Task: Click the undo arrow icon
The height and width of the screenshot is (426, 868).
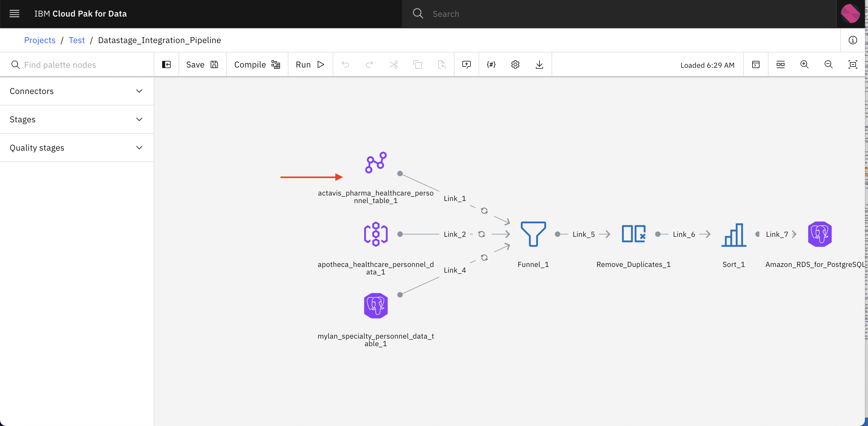Action: click(x=345, y=65)
